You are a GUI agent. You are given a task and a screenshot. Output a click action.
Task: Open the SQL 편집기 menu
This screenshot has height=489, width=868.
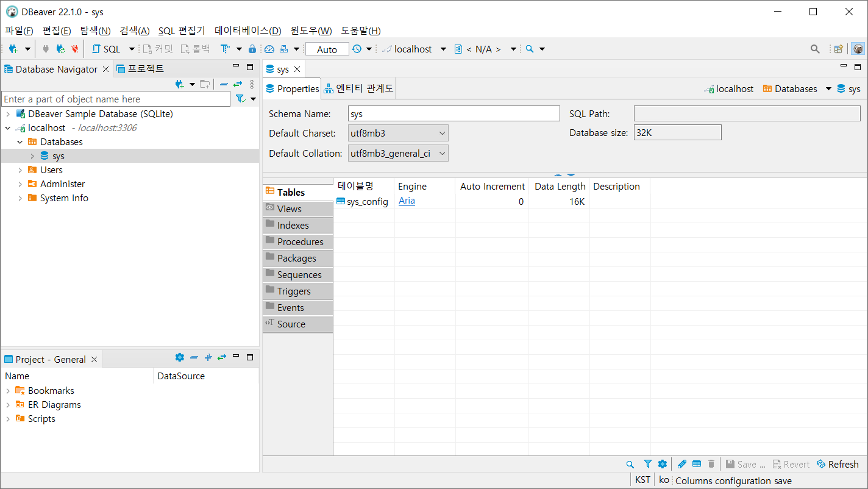coord(182,30)
